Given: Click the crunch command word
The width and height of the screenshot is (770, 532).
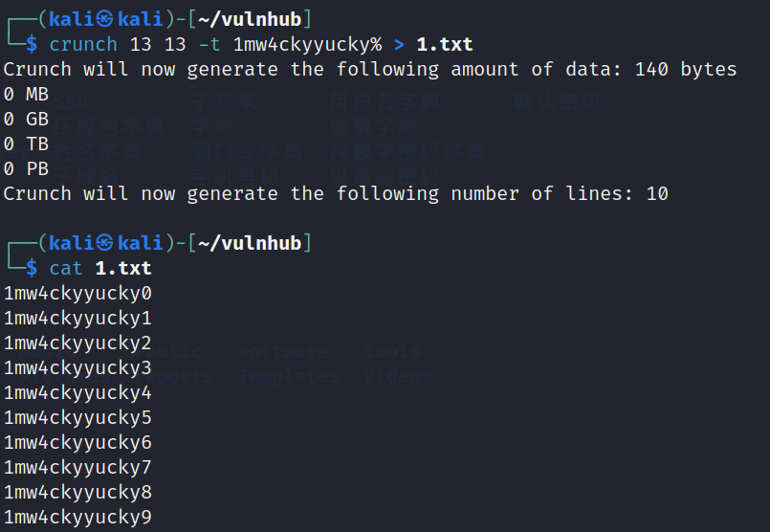Looking at the screenshot, I should [x=83, y=44].
